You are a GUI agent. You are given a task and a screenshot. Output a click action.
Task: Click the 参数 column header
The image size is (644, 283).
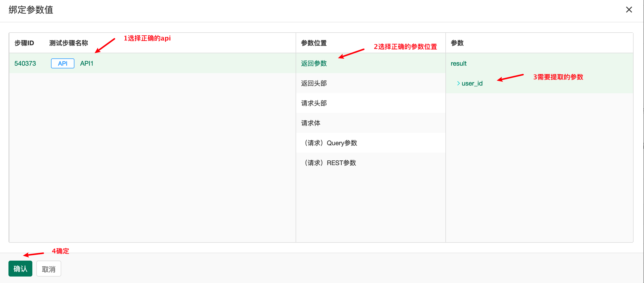(x=457, y=43)
